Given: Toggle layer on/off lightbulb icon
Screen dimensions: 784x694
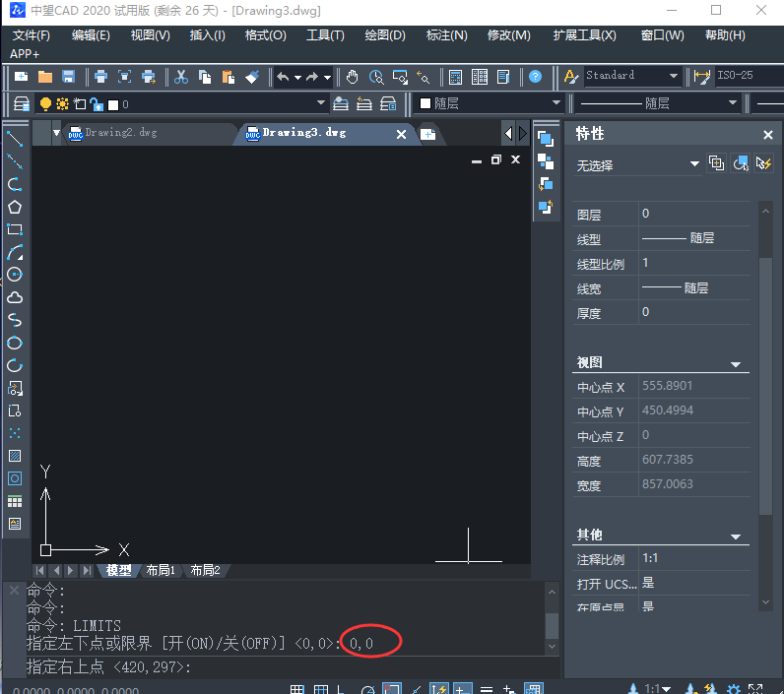Looking at the screenshot, I should 45,104.
